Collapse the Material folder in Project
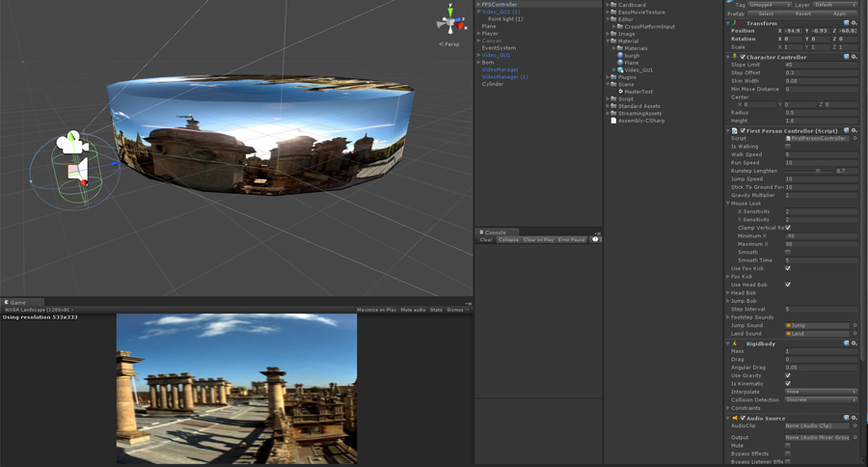 (x=608, y=41)
